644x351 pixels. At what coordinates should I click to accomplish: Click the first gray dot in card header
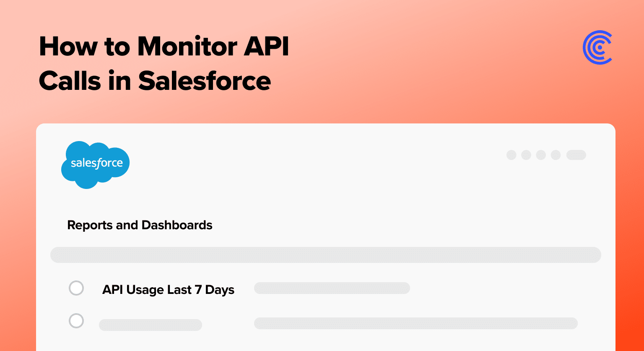(x=511, y=155)
